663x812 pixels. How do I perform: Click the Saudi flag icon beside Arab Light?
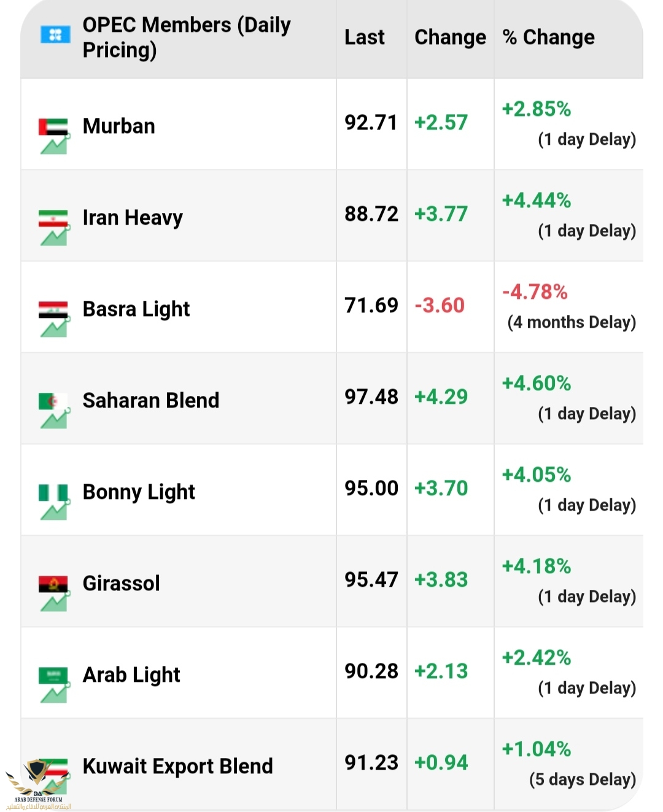pyautogui.click(x=54, y=684)
